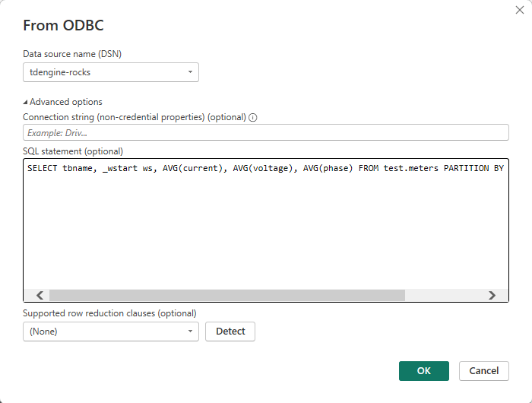This screenshot has height=403, width=532.
Task: Click the 'Data source name (DSN)' label
Action: click(72, 53)
